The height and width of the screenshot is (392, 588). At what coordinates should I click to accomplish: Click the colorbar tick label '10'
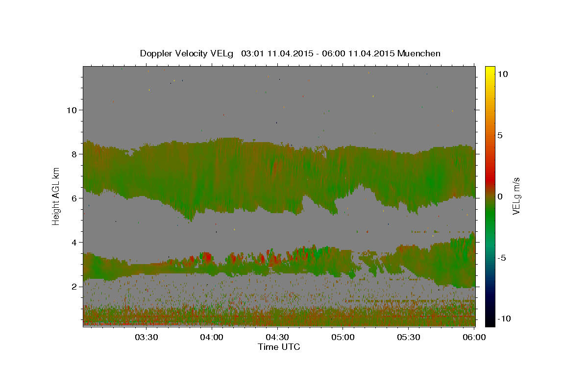pos(502,73)
